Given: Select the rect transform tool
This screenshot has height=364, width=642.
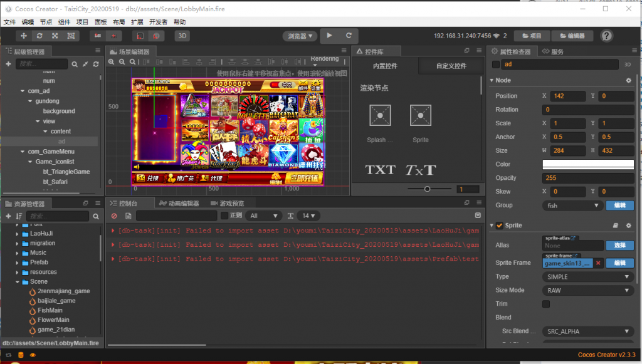Looking at the screenshot, I should (x=71, y=36).
